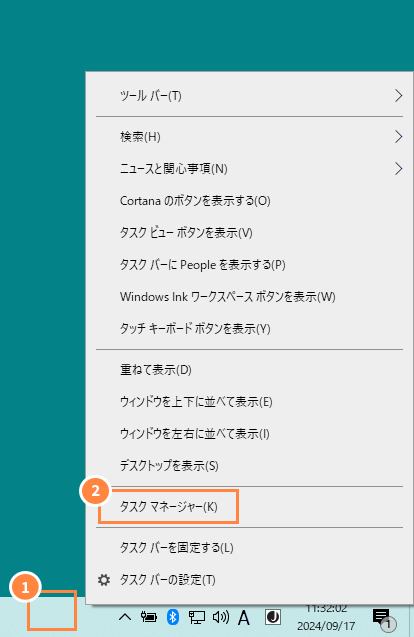Expand the ツール バー submenu arrow
Viewport: 414px width, 637px height.
click(398, 96)
